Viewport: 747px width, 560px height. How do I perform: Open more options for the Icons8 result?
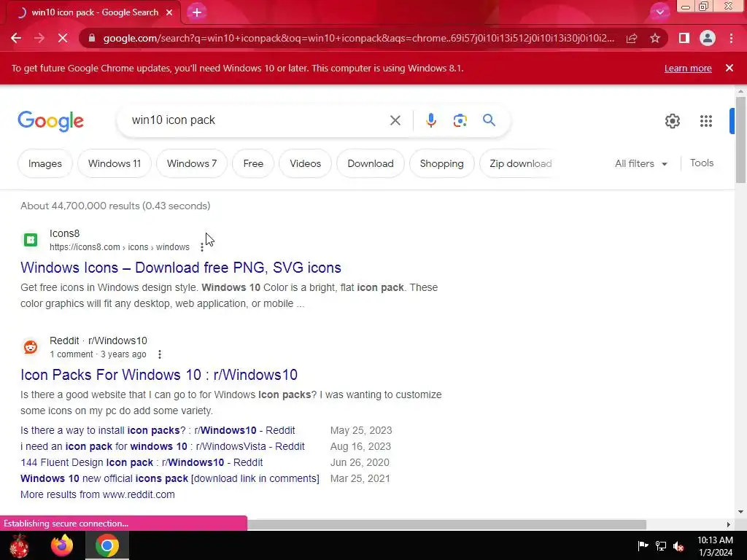pos(202,247)
